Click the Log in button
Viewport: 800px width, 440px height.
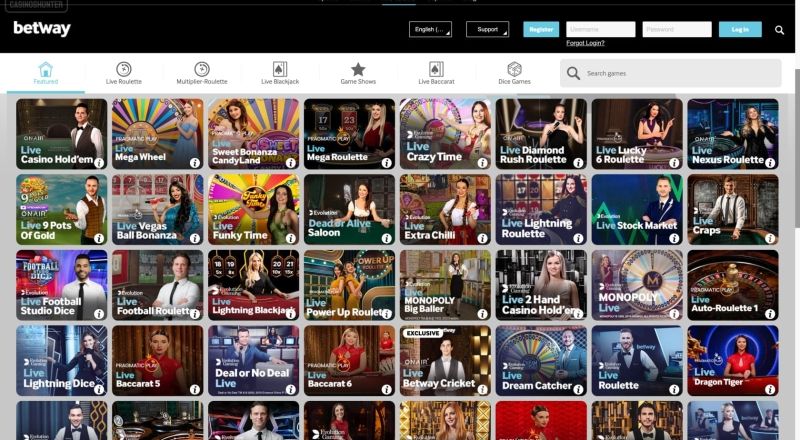click(x=740, y=29)
